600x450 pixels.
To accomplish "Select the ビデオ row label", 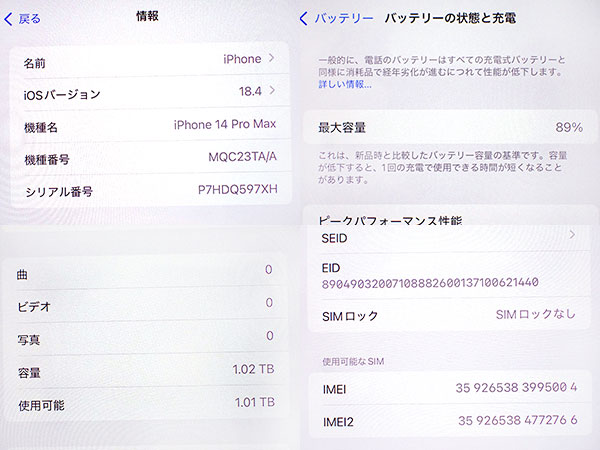I will coord(34,307).
